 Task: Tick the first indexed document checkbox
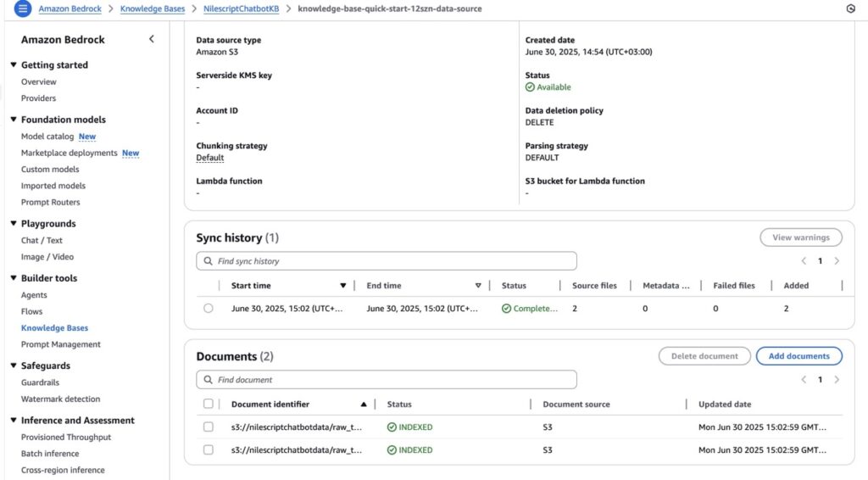tap(209, 427)
